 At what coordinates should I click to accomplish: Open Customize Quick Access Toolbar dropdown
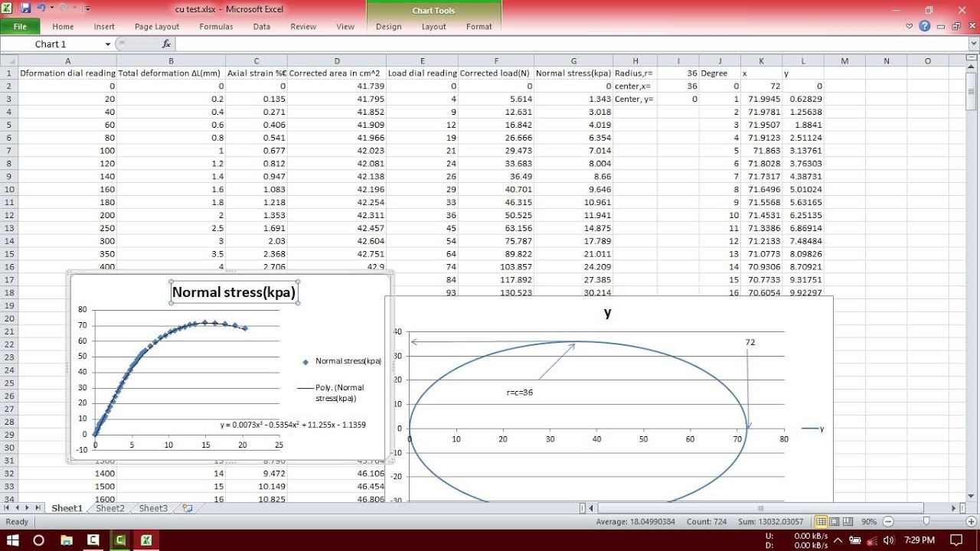coord(87,8)
